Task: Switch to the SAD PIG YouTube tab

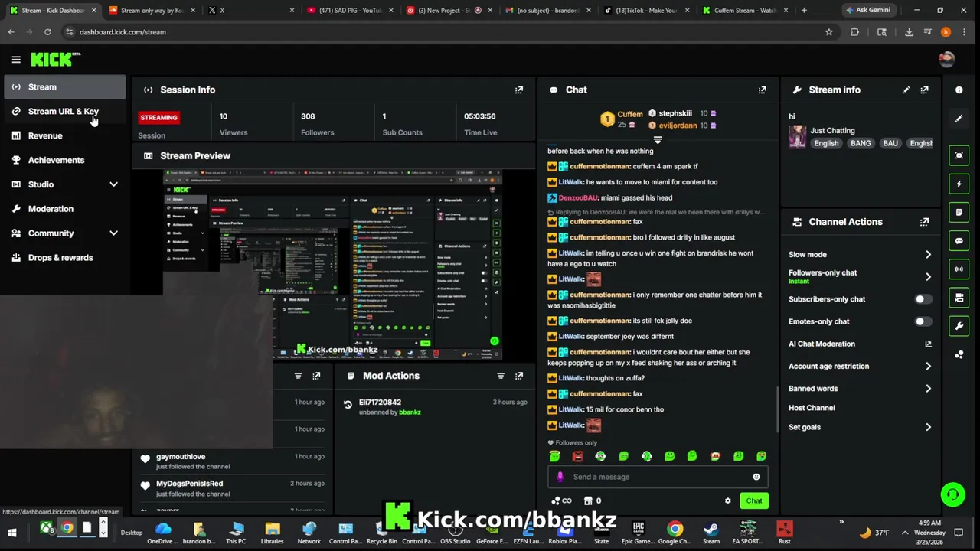Action: click(x=349, y=11)
